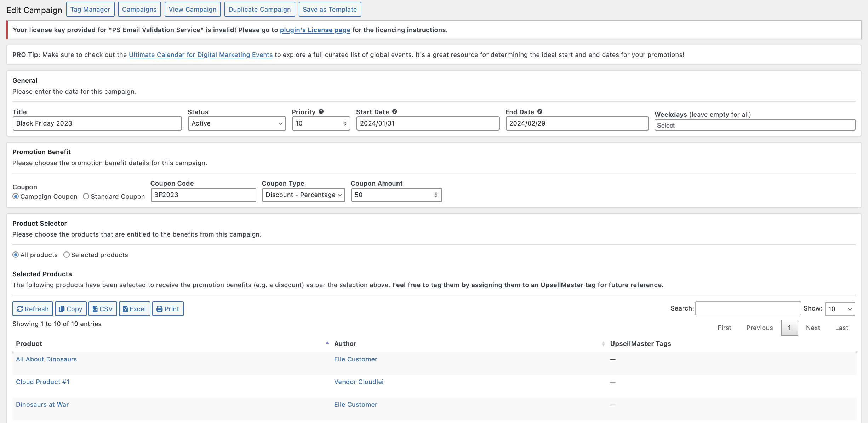Go to the Next page of results
The image size is (868, 423).
coord(813,328)
